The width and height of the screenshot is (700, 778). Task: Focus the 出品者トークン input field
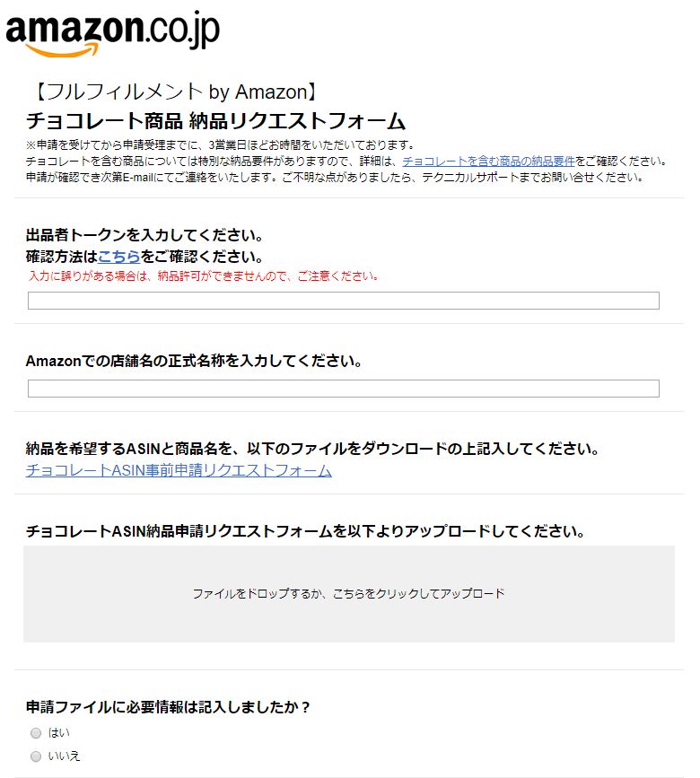[344, 301]
